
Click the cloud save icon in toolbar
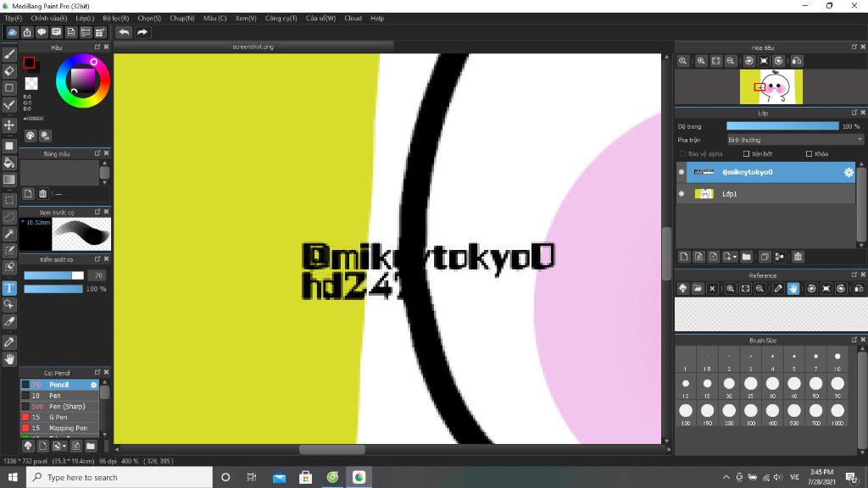pyautogui.click(x=12, y=32)
